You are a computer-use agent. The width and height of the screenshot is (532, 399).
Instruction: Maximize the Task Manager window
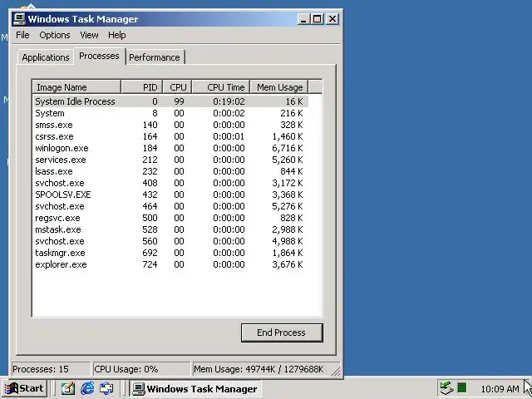click(x=317, y=19)
